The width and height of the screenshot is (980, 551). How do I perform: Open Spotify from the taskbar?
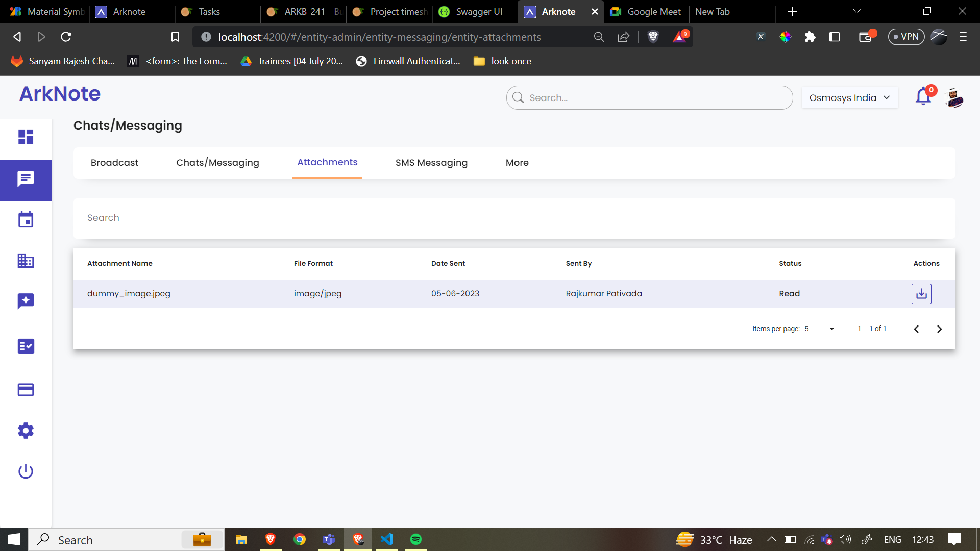click(416, 539)
